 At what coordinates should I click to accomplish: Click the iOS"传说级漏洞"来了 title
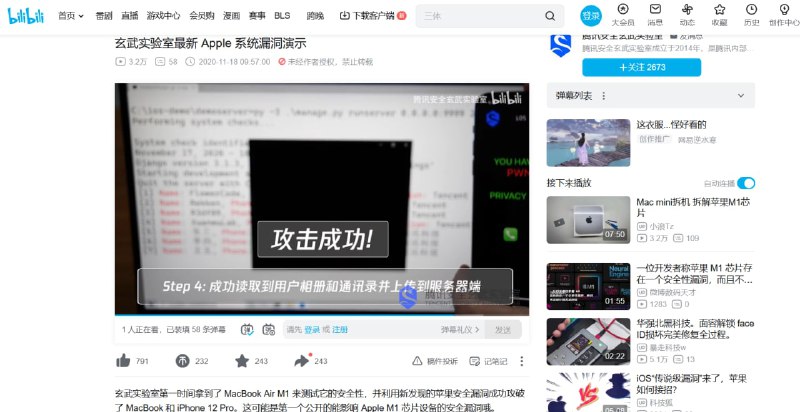(692, 384)
